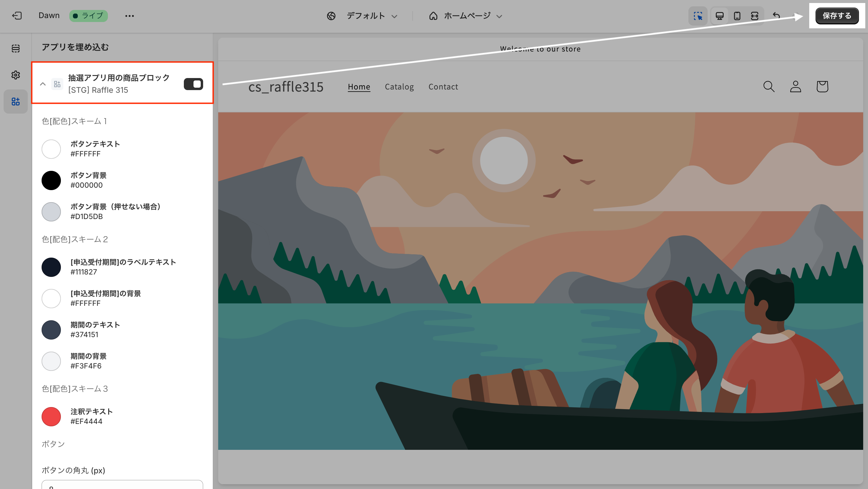This screenshot has height=489, width=868.
Task: Toggle the inspector selection tool icon
Action: [x=698, y=16]
